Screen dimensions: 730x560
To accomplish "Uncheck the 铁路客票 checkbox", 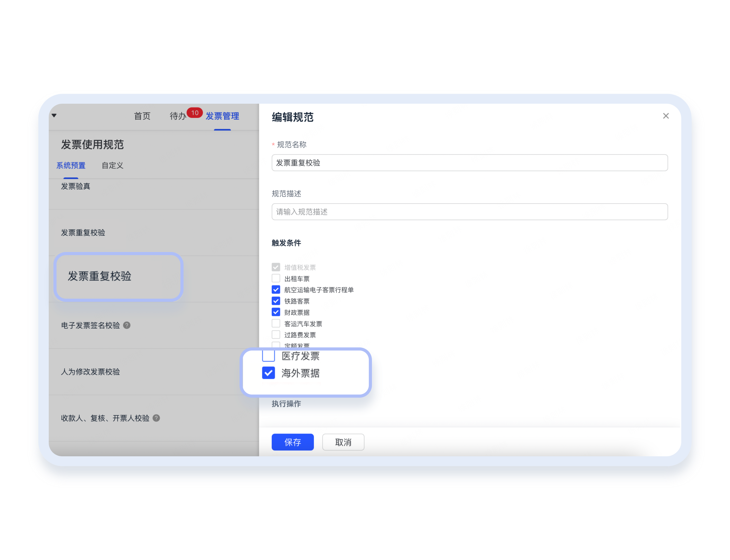I will [276, 301].
